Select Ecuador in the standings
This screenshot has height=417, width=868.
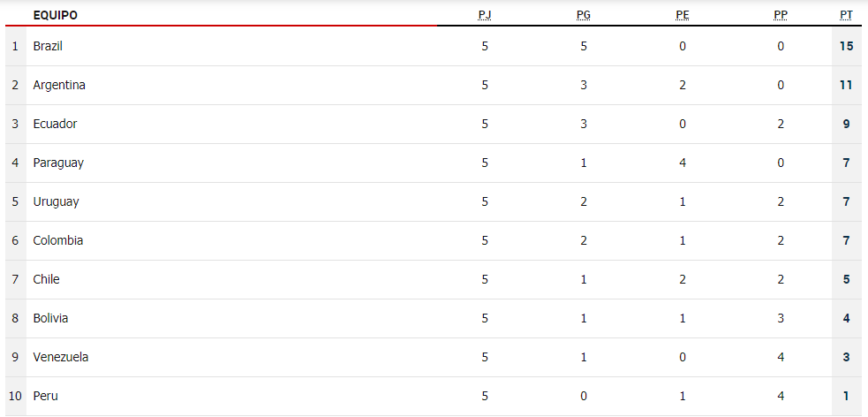click(55, 124)
